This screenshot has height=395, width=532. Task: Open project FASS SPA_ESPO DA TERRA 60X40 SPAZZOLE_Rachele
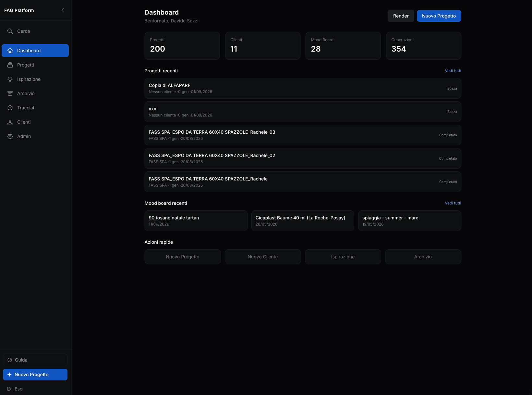(303, 182)
